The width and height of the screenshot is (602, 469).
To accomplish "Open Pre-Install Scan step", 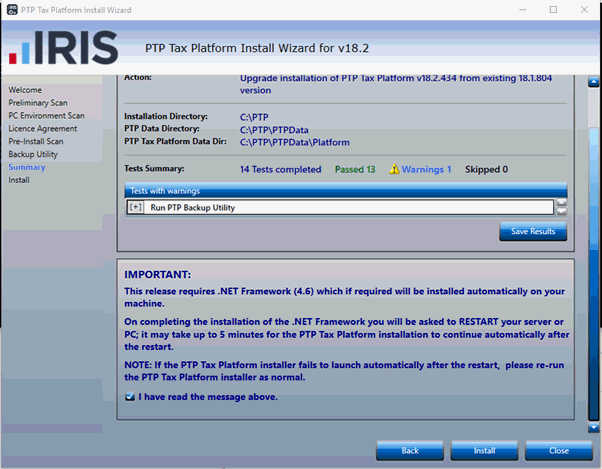I will point(36,141).
